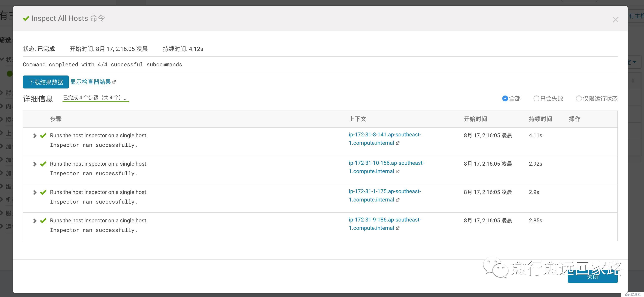644x297 pixels.
Task: Click the 2.92s duration cell
Action: click(535, 164)
